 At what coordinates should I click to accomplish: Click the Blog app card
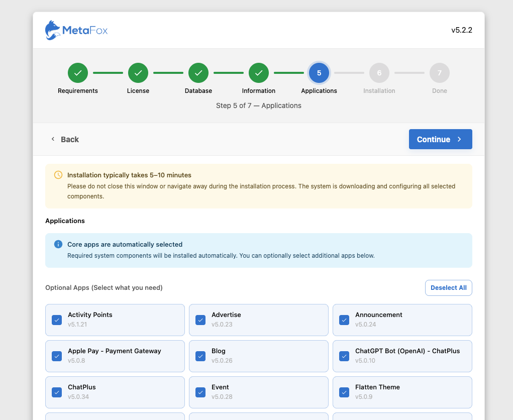click(x=258, y=356)
